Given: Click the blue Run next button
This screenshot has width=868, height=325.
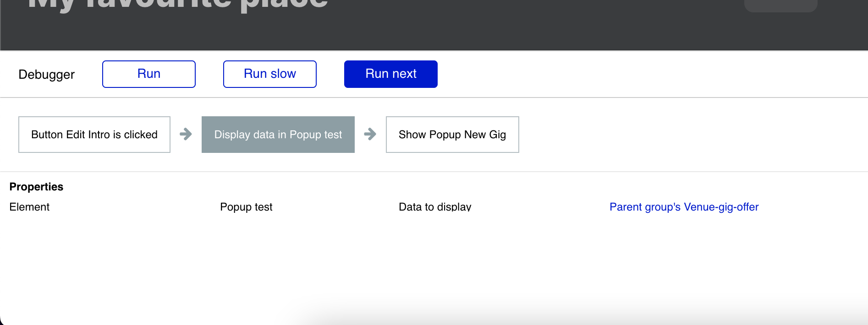Looking at the screenshot, I should tap(390, 74).
